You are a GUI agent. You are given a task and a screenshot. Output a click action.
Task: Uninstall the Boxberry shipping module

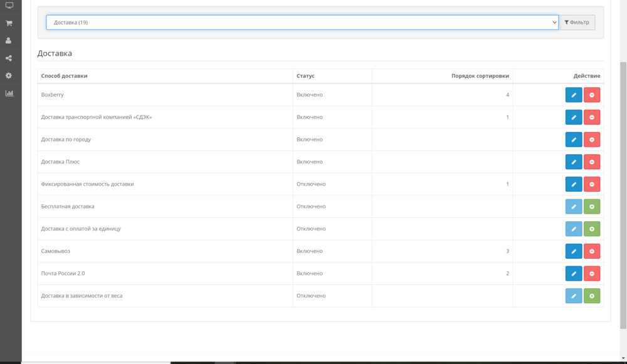point(592,95)
